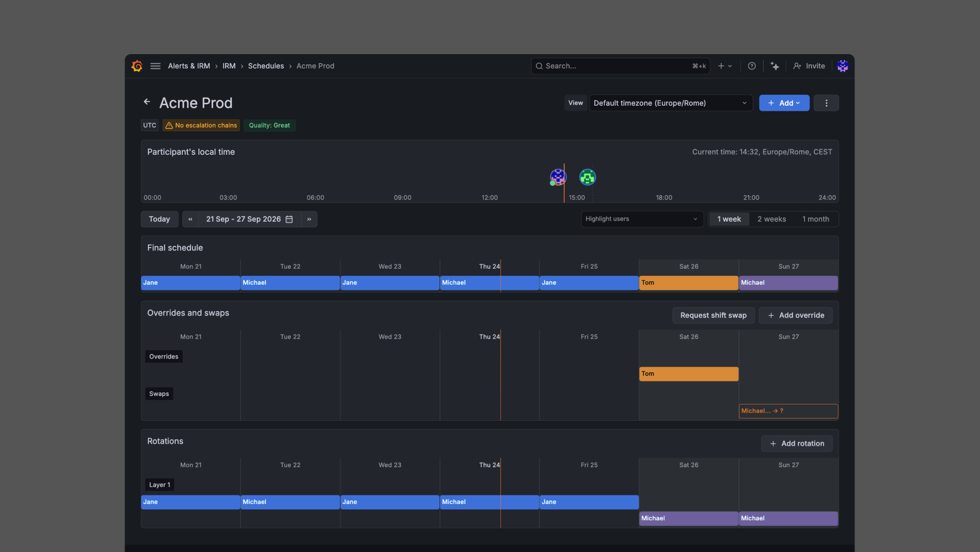Click the back arrow beside Acme Prod
Viewport: 980px width, 552px height.
click(147, 102)
